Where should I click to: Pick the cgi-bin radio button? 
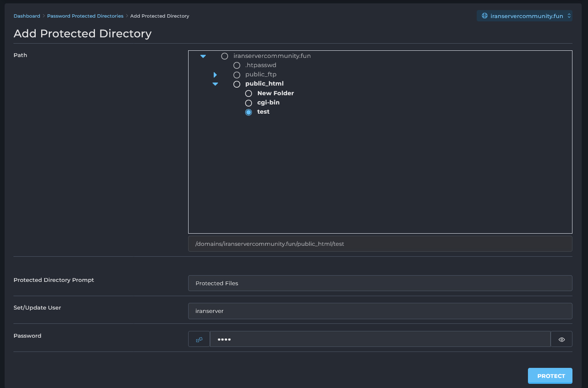(x=249, y=103)
